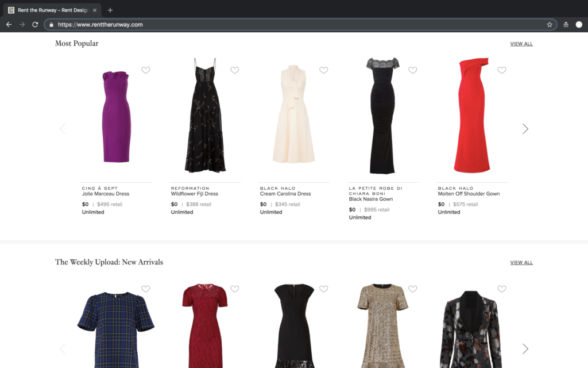Click the Black Nasira Gown title
Image resolution: width=588 pixels, height=368 pixels.
click(x=371, y=199)
